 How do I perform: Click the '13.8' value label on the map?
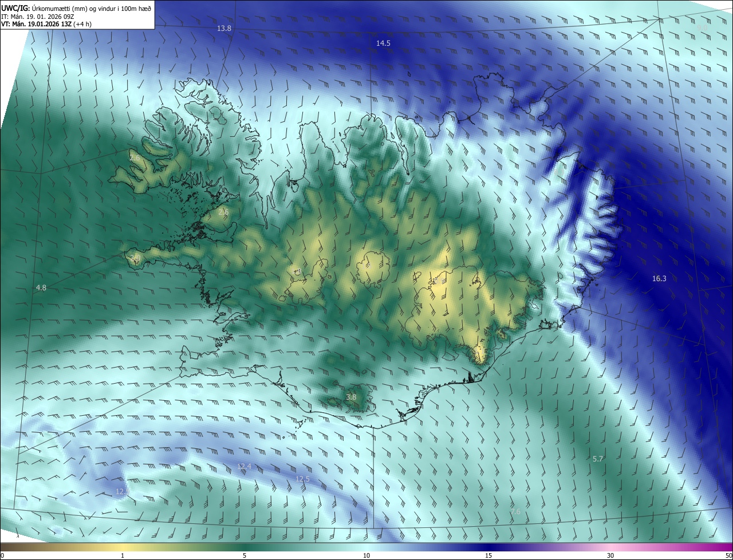pyautogui.click(x=224, y=29)
